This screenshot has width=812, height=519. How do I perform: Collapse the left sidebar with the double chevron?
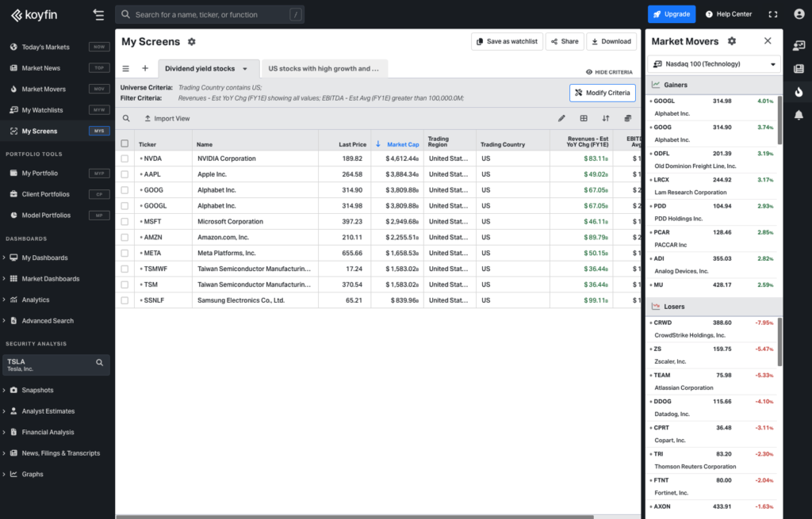pos(98,13)
